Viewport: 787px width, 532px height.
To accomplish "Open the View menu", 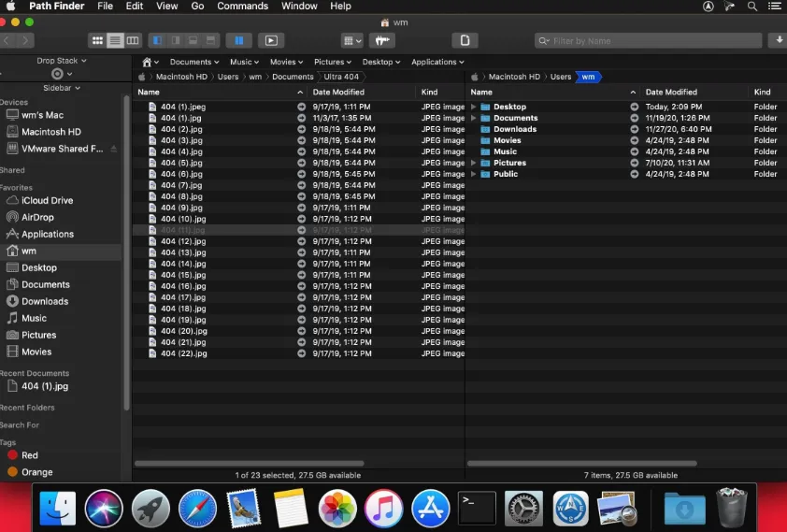I will tap(166, 6).
